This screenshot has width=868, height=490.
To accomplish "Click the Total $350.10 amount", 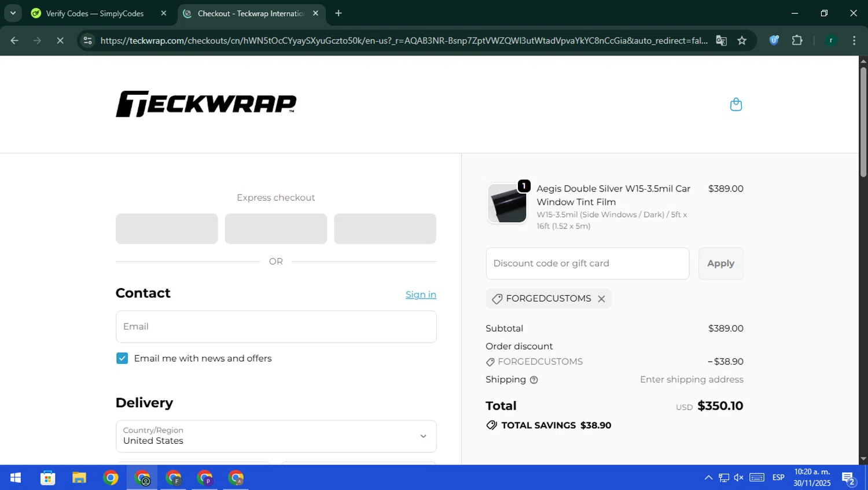I will pyautogui.click(x=720, y=406).
